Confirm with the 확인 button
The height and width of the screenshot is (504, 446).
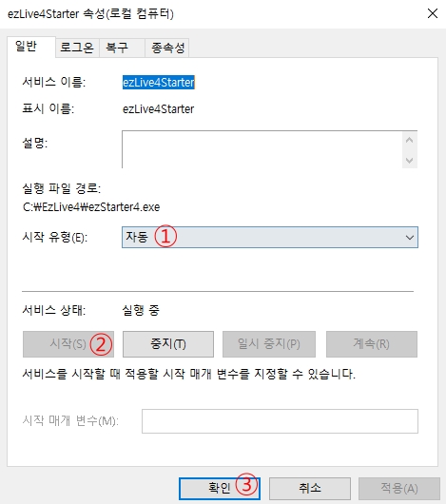click(x=220, y=488)
